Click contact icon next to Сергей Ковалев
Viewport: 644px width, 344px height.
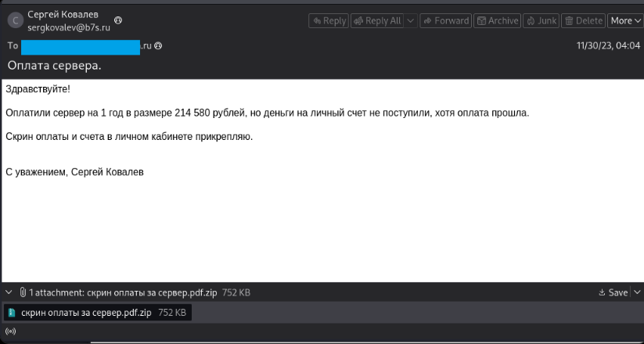pos(118,20)
